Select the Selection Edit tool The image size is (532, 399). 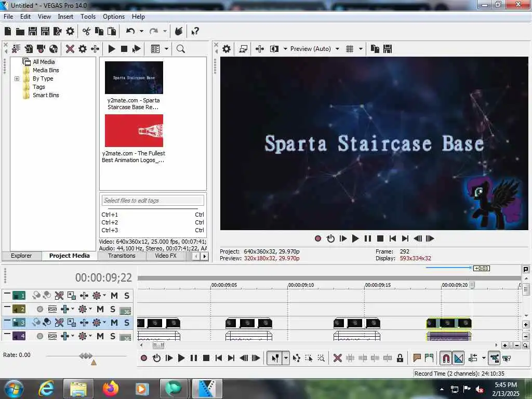coord(309,358)
